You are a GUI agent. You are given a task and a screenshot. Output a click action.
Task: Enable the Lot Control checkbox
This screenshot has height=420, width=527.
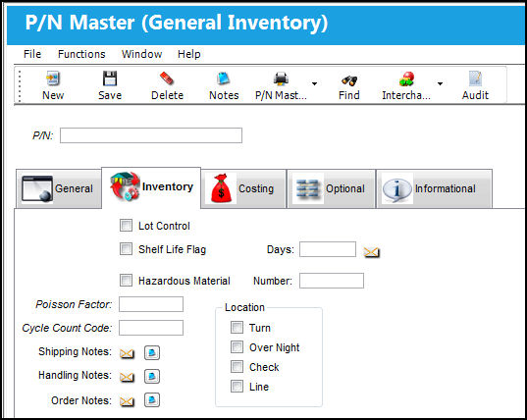(x=126, y=226)
